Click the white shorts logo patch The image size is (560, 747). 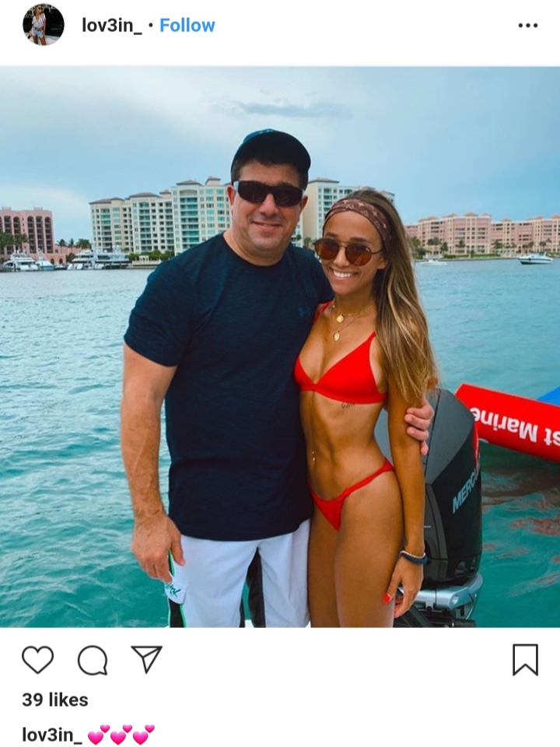(x=173, y=591)
